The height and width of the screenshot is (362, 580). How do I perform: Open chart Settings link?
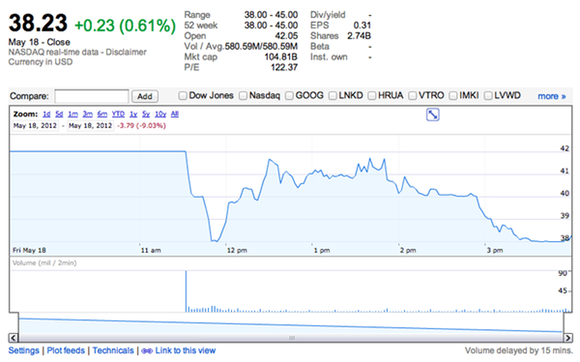(24, 351)
